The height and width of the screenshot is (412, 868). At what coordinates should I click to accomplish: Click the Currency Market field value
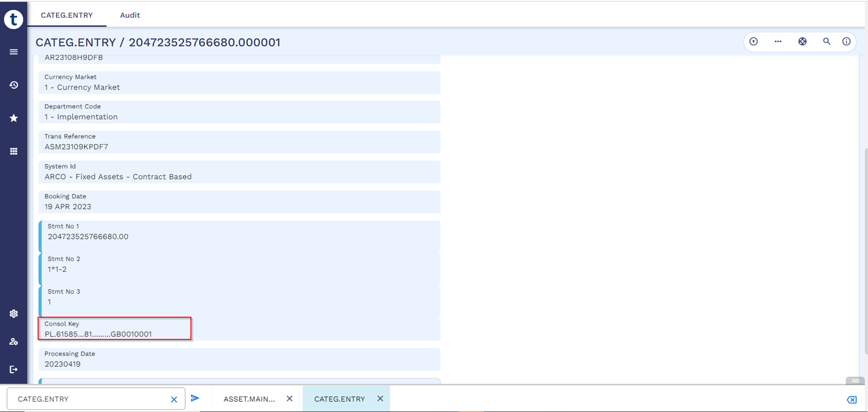82,87
